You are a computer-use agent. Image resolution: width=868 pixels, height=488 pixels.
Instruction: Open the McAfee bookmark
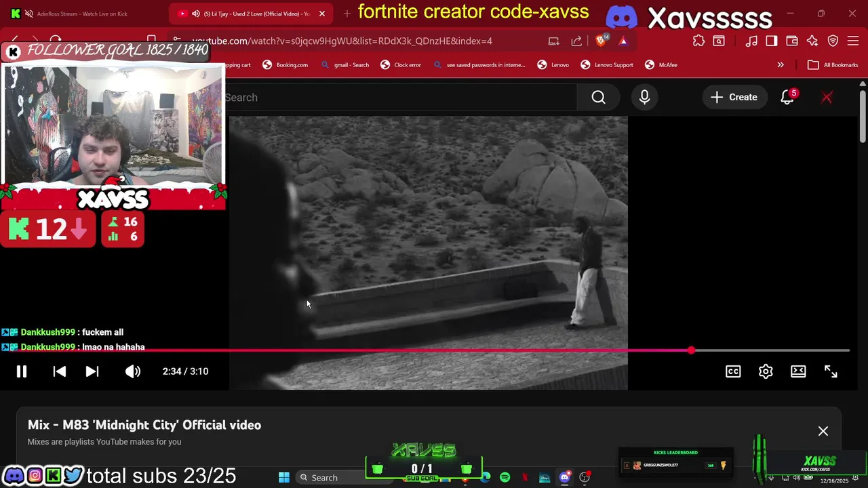661,65
